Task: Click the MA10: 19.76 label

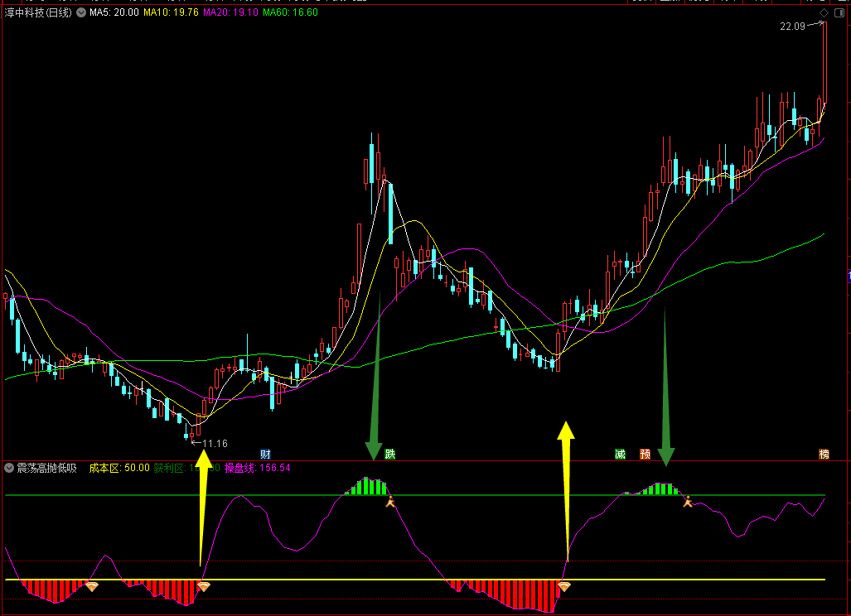Action: (171, 12)
